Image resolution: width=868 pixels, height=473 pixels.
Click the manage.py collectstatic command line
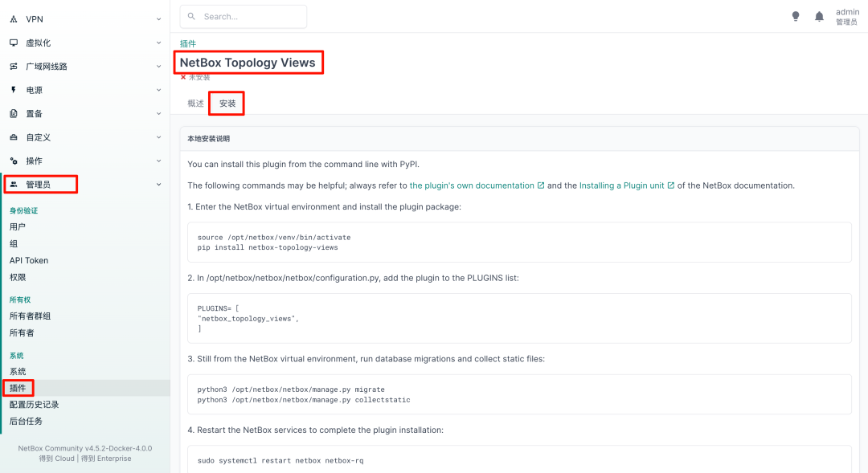tap(304, 399)
